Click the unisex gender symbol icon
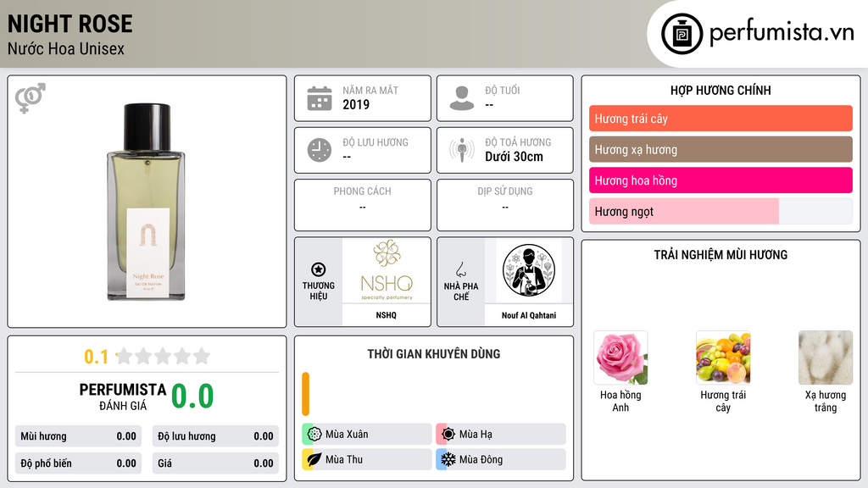The image size is (868, 488). coord(31,98)
